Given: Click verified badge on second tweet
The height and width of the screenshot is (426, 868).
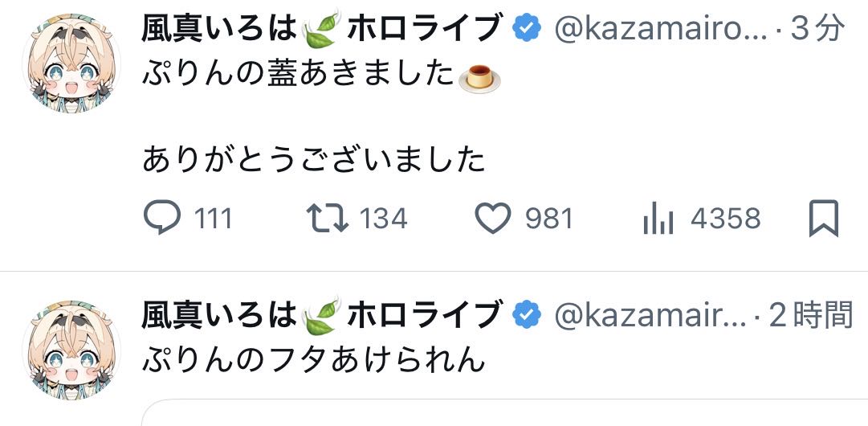Looking at the screenshot, I should (x=525, y=314).
